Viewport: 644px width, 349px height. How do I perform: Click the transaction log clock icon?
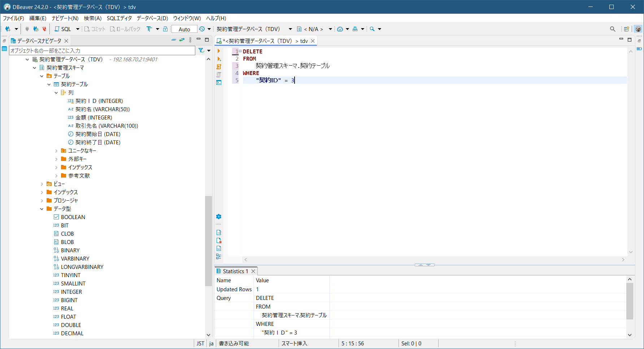pyautogui.click(x=202, y=29)
